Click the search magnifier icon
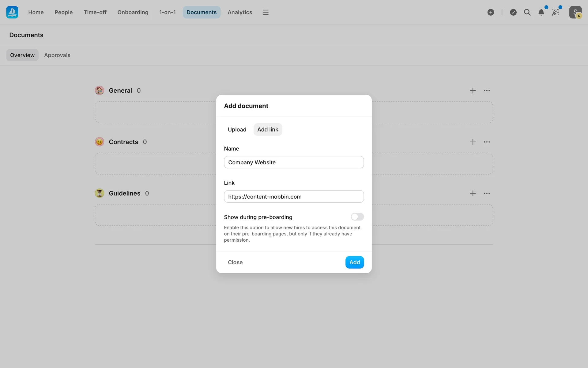Screen dimensions: 588x368 pos(527,12)
